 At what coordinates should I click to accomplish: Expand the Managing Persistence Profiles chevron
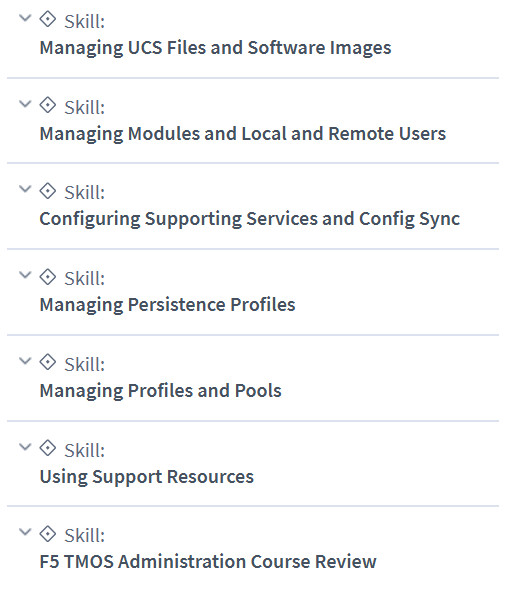(x=25, y=275)
